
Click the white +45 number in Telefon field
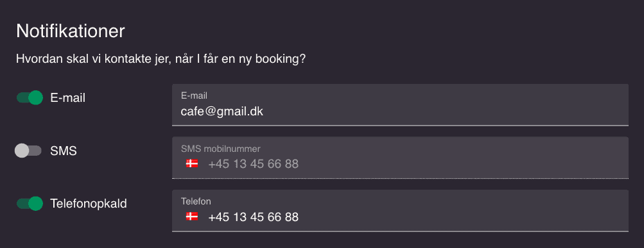pos(254,217)
